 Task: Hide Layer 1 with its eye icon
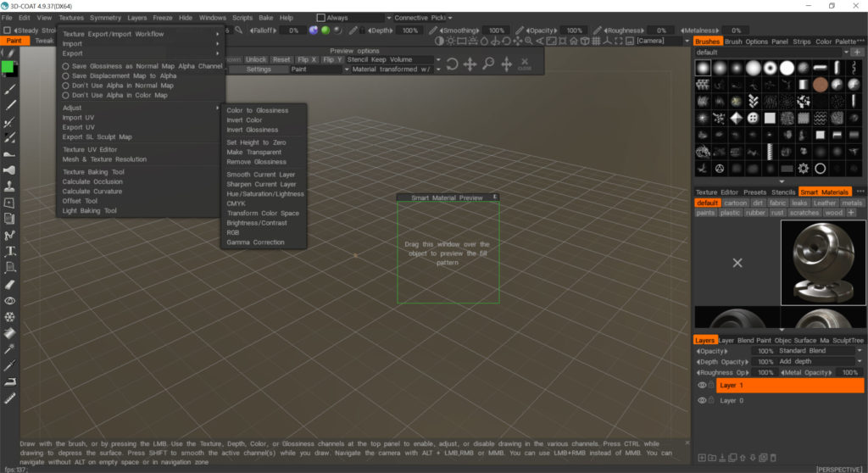pyautogui.click(x=701, y=386)
